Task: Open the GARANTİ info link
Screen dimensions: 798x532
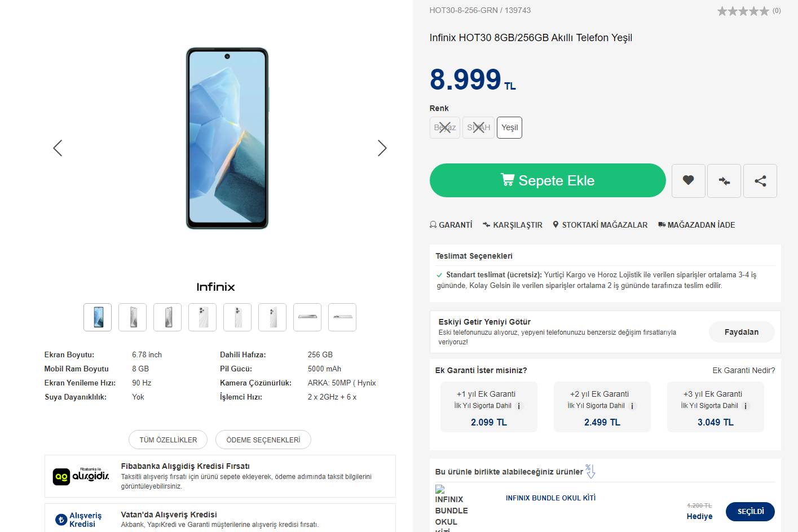Action: click(451, 225)
